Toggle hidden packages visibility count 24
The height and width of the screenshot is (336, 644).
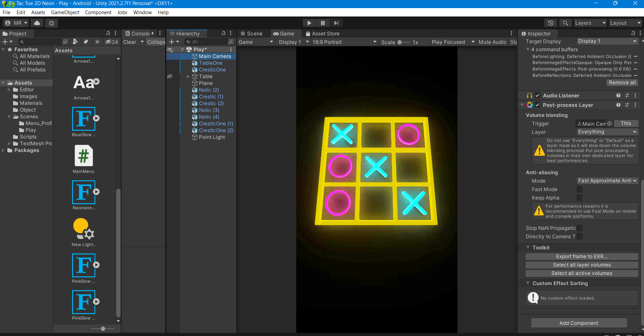tap(111, 42)
